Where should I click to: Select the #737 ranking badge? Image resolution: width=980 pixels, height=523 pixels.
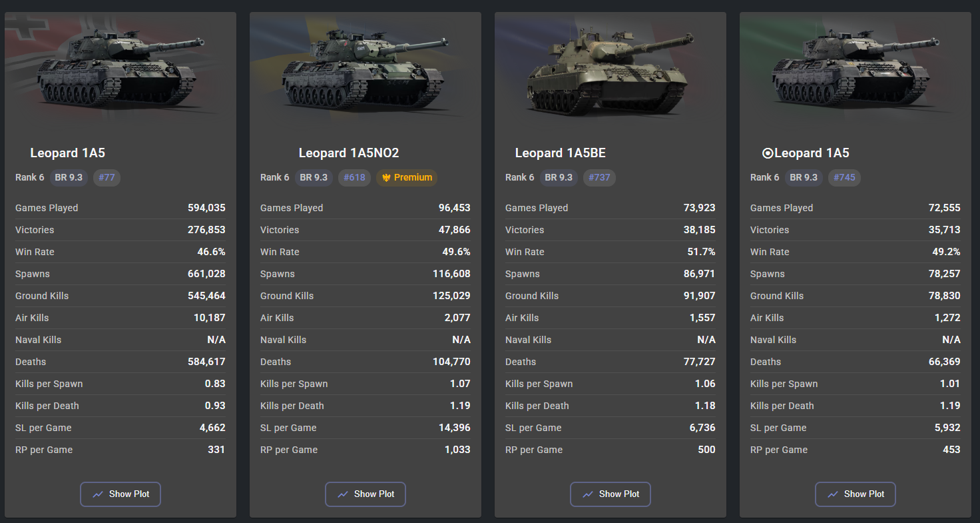(x=600, y=177)
